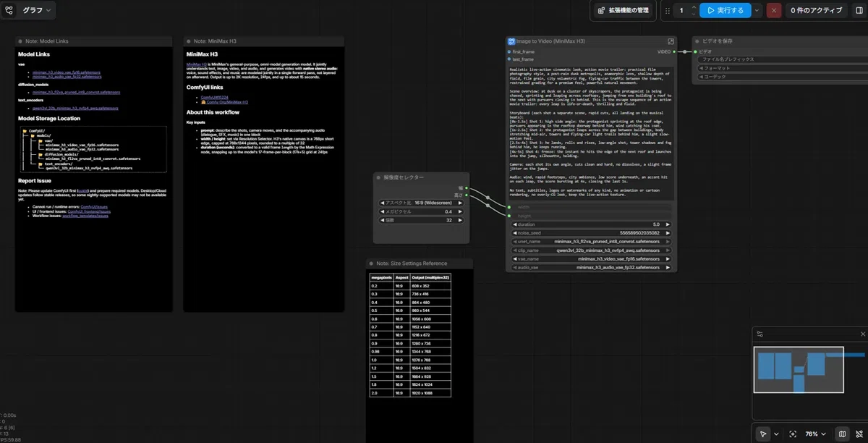
Task: Click the 高さ output socket
Action: point(467,195)
